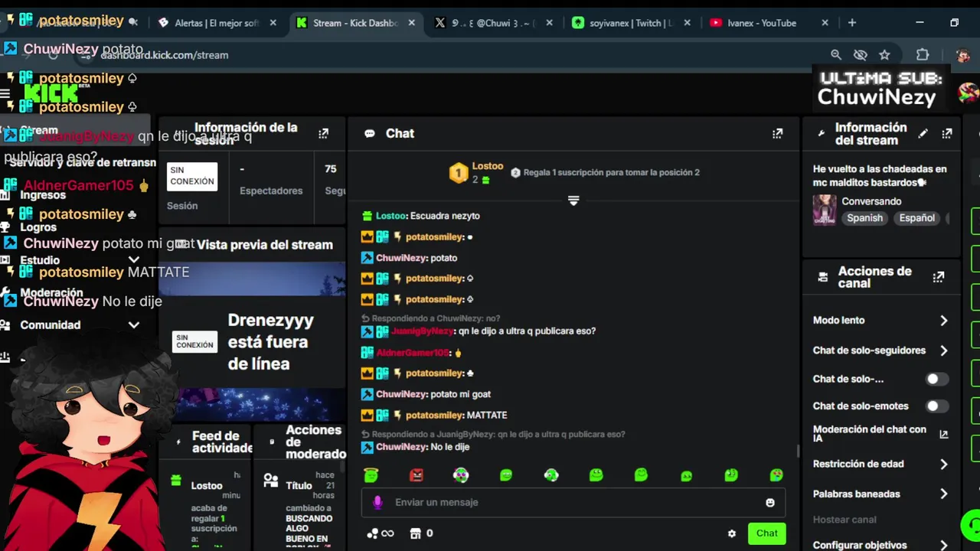Click Regala 1 suscripción link
The width and height of the screenshot is (980, 551).
(611, 173)
